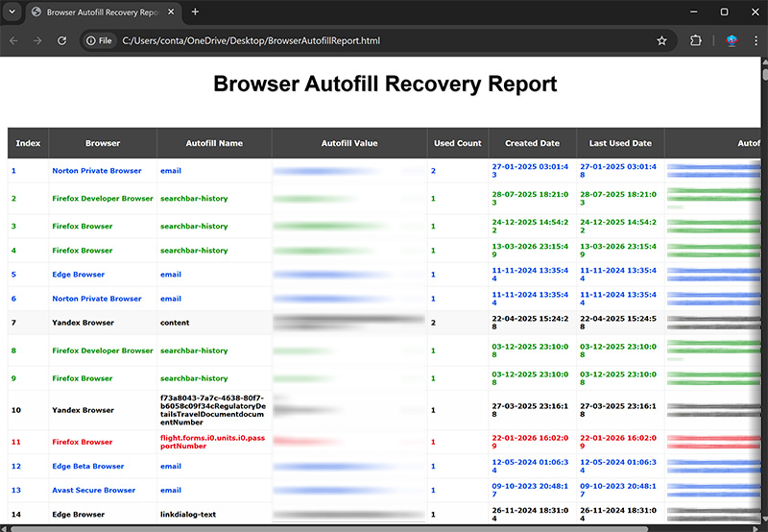Image resolution: width=768 pixels, height=532 pixels.
Task: Select the Browser Autofill Recovery Report tab
Action: pyautogui.click(x=96, y=12)
